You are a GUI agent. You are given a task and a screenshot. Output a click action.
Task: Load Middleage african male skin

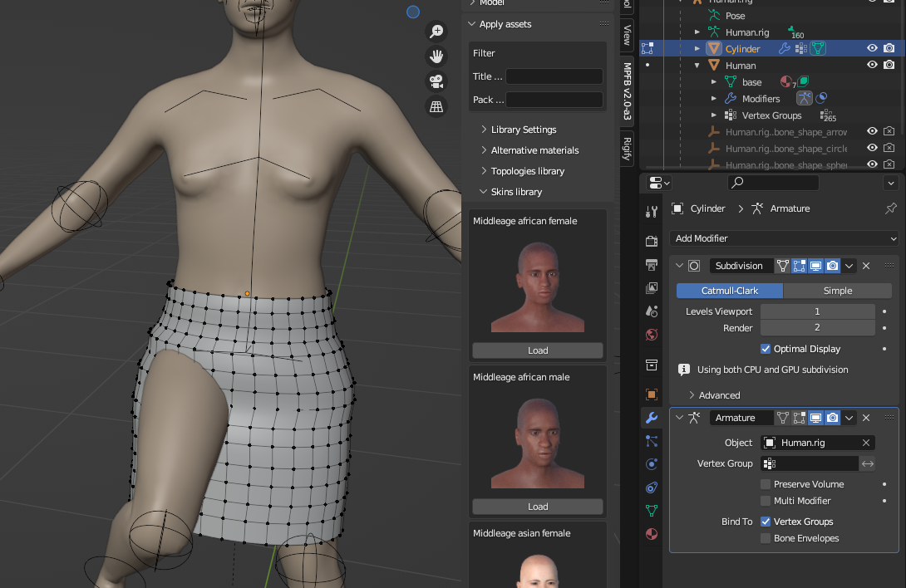(537, 507)
